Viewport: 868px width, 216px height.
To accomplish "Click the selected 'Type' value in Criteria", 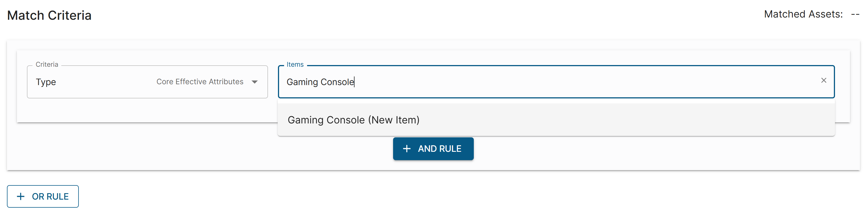I will 46,82.
